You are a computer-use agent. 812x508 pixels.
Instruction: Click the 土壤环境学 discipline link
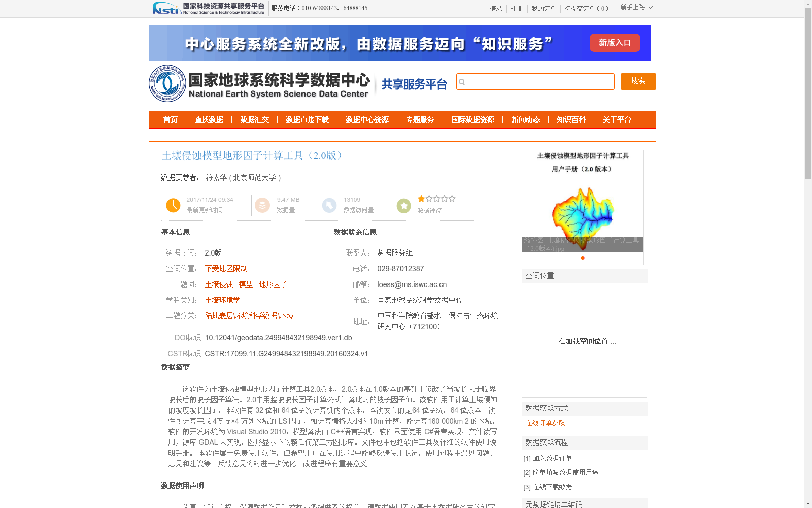pyautogui.click(x=223, y=300)
